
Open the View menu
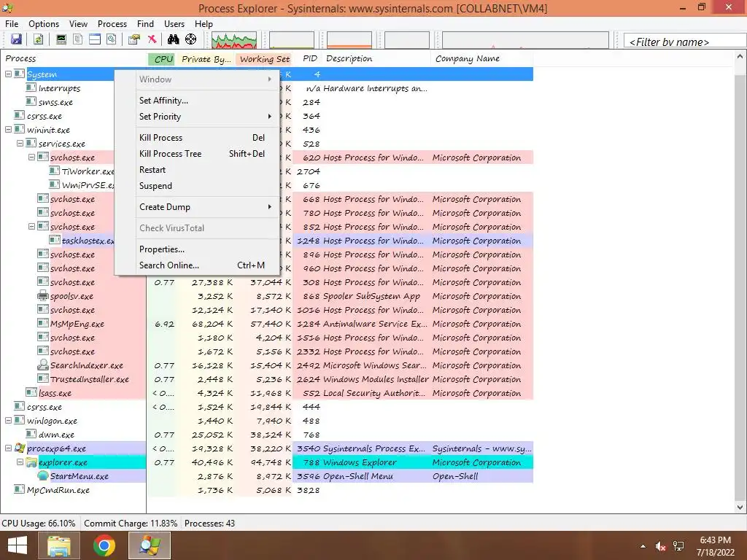(x=78, y=24)
